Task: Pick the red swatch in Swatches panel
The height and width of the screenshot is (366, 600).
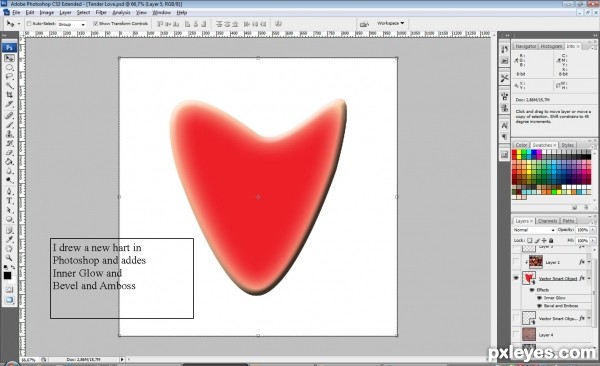Action: click(515, 153)
